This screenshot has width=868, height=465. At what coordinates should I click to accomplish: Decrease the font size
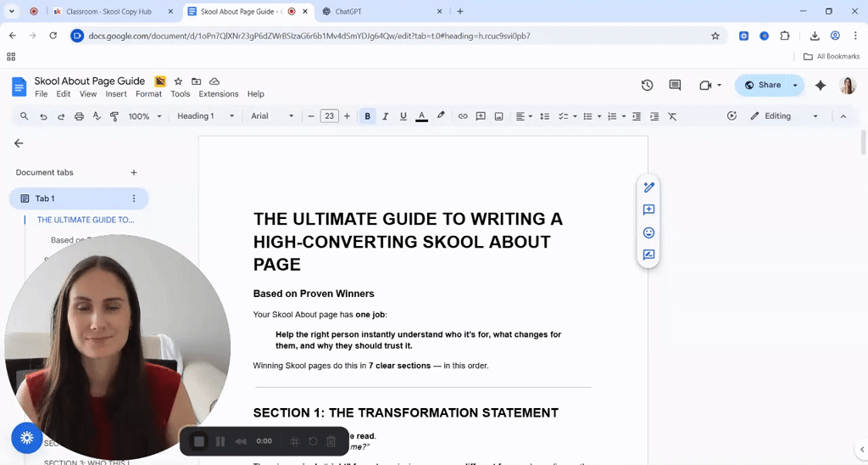(x=311, y=116)
